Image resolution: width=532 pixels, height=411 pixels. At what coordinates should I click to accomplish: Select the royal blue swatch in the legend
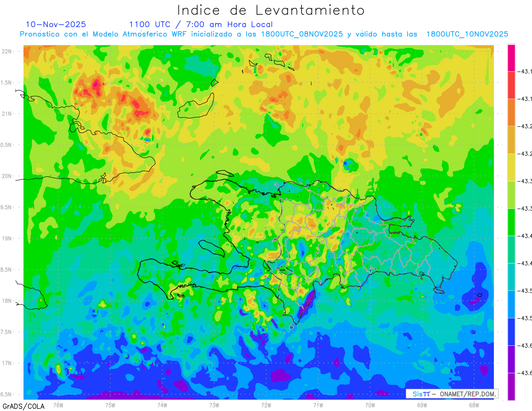(511, 332)
